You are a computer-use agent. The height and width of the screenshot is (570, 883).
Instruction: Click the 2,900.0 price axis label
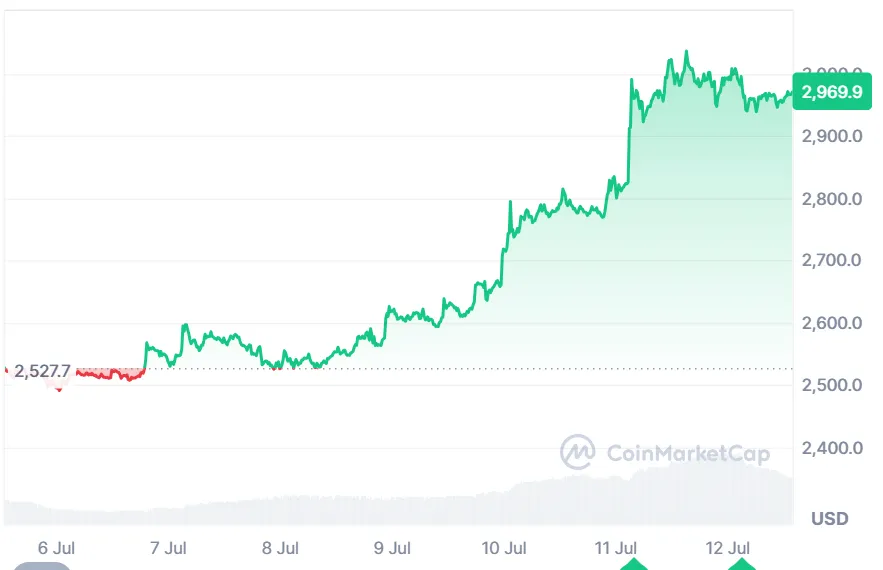(x=832, y=136)
